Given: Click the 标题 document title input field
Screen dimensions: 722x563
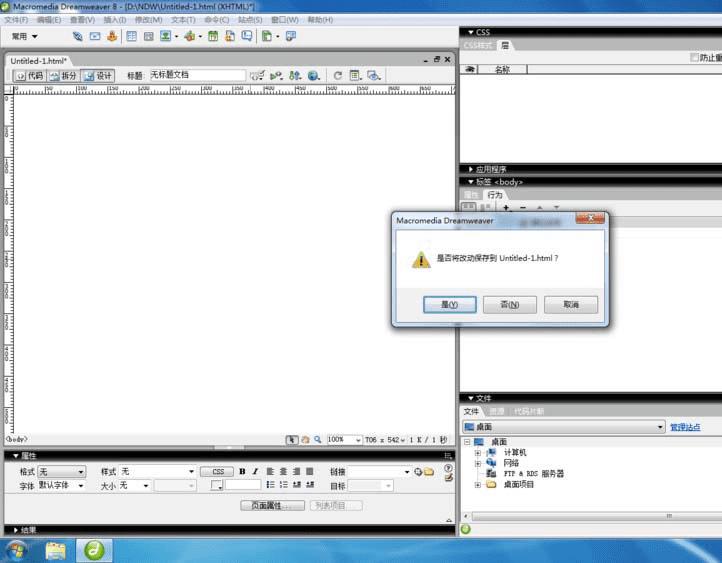Looking at the screenshot, I should click(198, 75).
